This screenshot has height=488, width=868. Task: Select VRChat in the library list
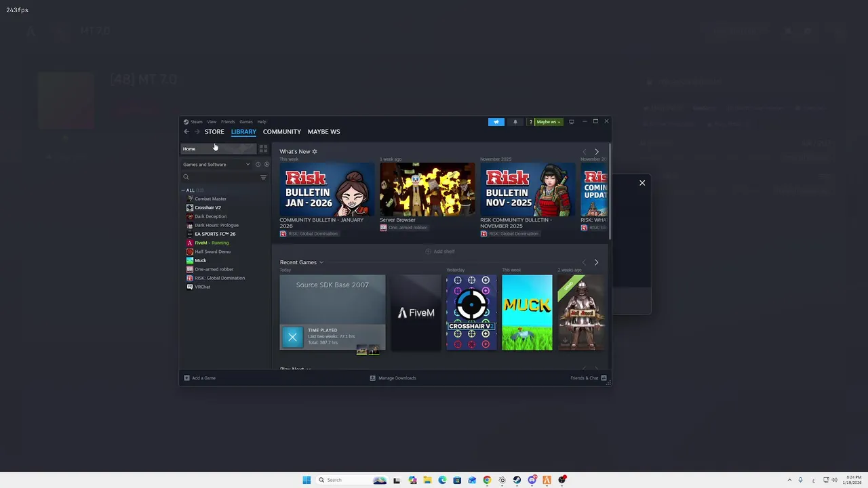(x=202, y=287)
